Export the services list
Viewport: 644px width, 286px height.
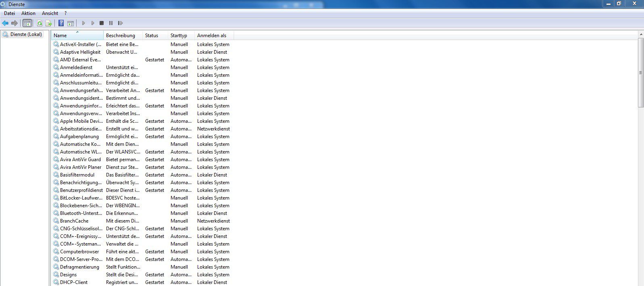[x=49, y=23]
